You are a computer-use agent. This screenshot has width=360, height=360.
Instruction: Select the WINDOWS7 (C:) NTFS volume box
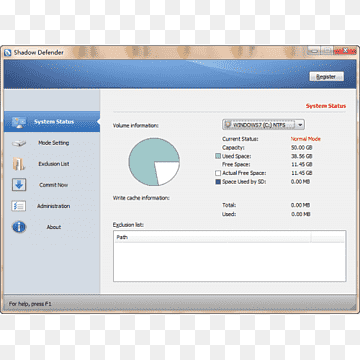263,125
